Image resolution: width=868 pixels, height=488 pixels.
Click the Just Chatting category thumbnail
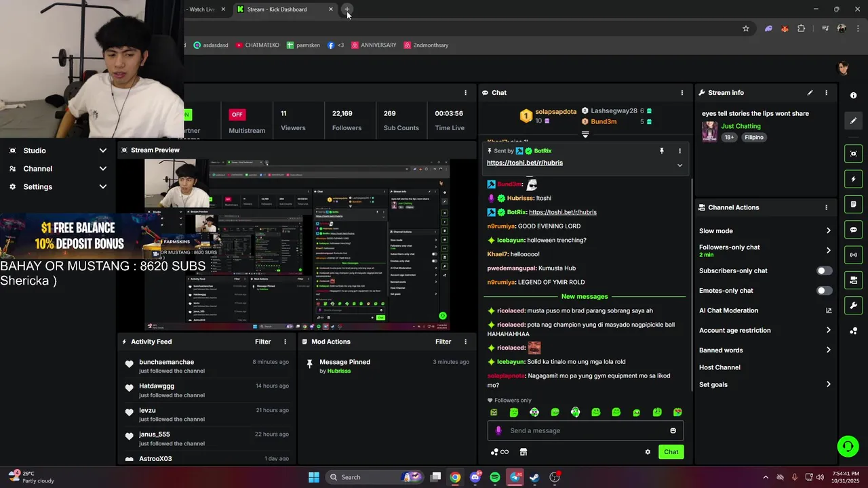pos(709,131)
